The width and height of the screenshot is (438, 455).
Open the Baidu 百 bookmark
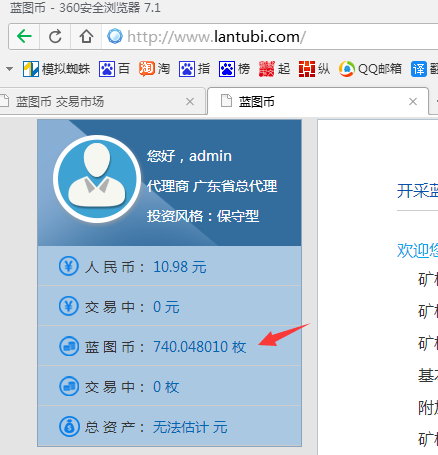click(114, 69)
